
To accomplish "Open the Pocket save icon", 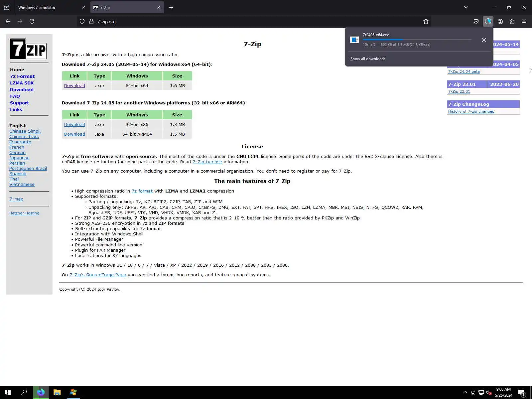I will pyautogui.click(x=476, y=21).
